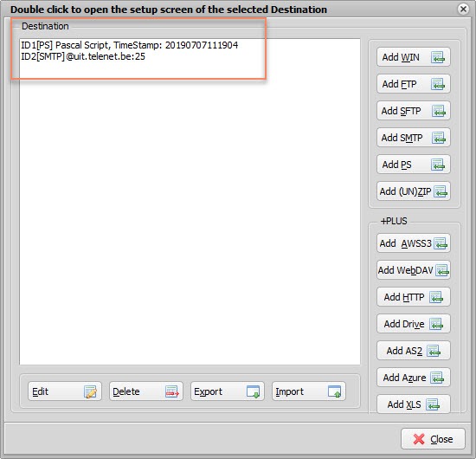Add an AWSS3 destination
The image size is (476, 459).
click(x=414, y=243)
